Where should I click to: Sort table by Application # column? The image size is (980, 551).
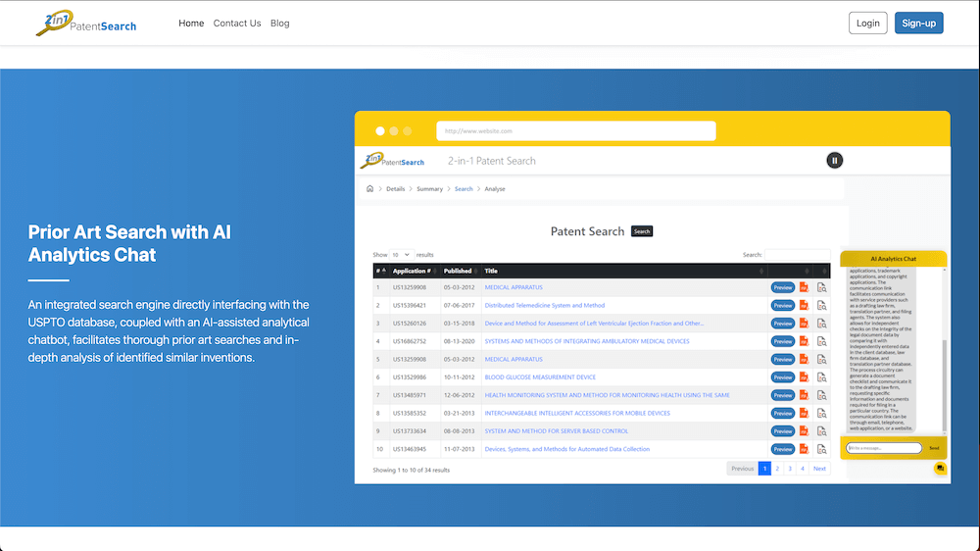(x=411, y=271)
